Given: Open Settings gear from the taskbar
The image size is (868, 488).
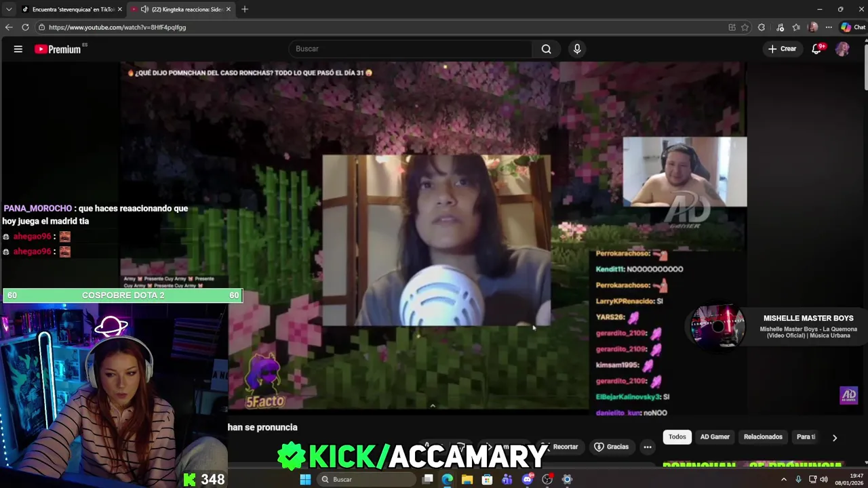Looking at the screenshot, I should pos(568,479).
